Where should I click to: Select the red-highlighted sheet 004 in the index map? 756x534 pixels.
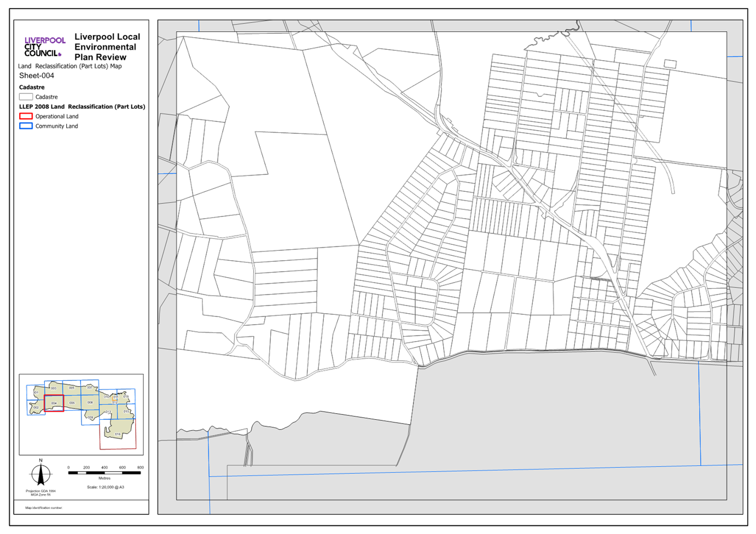pos(54,403)
